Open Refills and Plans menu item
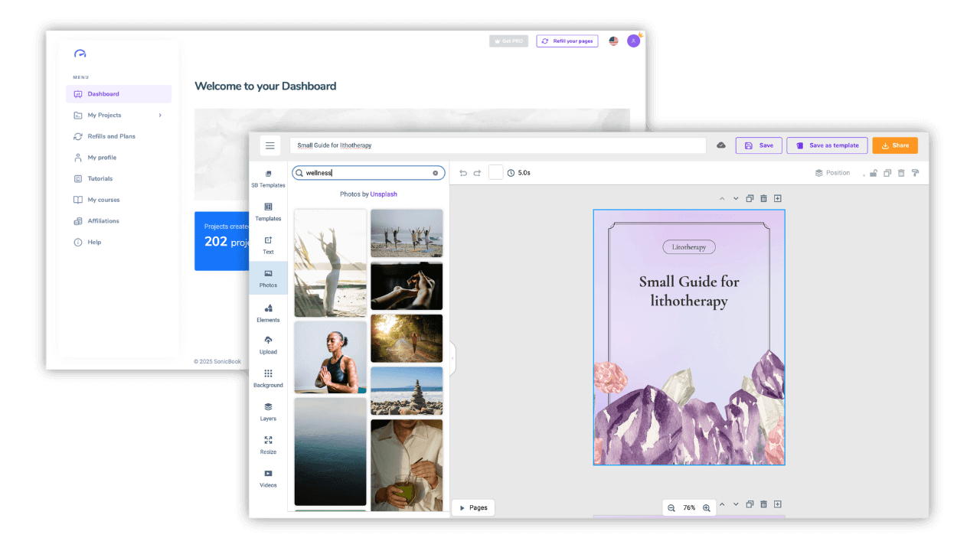 [111, 136]
